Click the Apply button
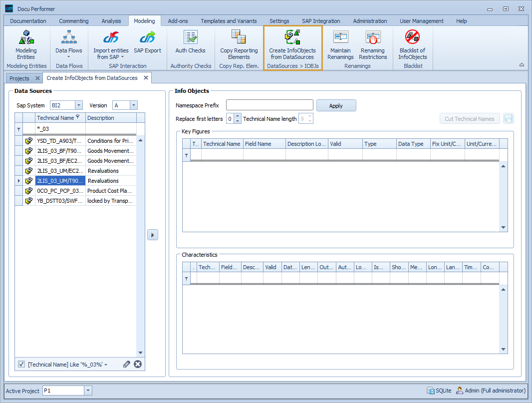This screenshot has height=403, width=532. pos(336,105)
